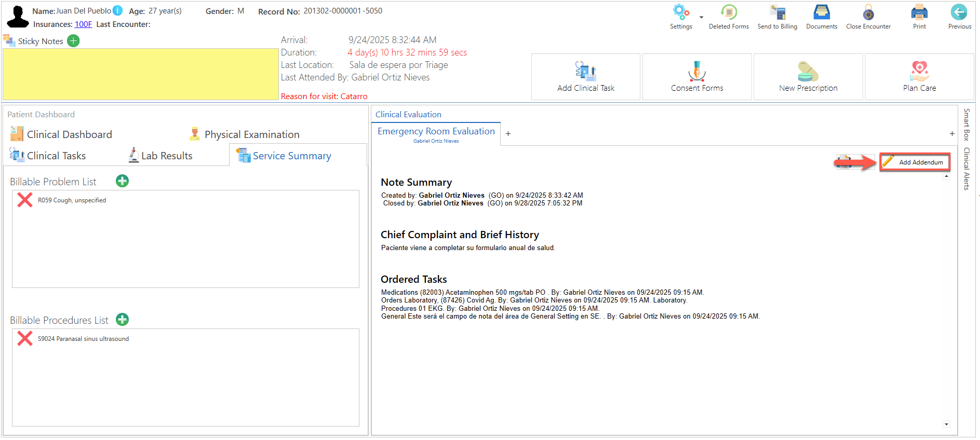Click the arrival time 9/24/2025 8:32:44 AM
Screen dimensions: 980x440
tap(392, 40)
